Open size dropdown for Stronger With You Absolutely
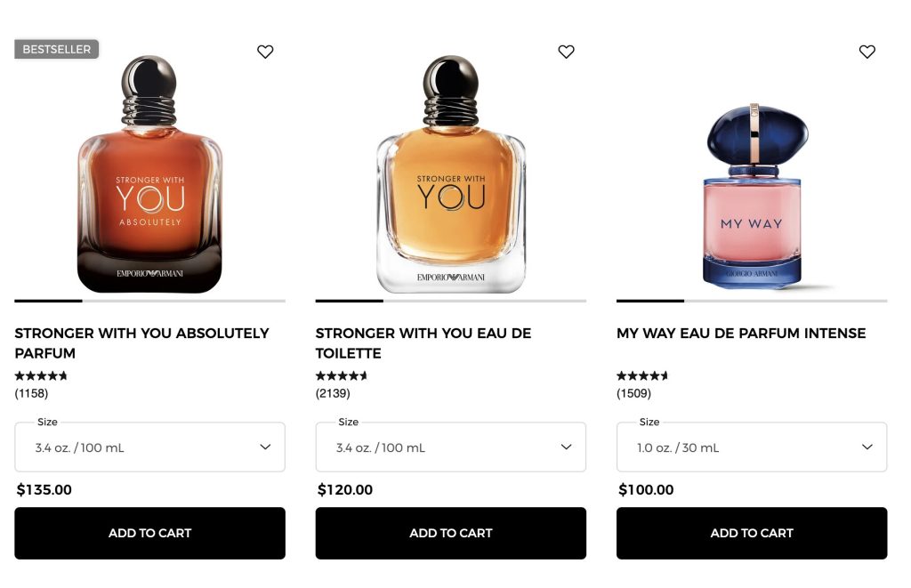The width and height of the screenshot is (911, 588). tap(149, 447)
